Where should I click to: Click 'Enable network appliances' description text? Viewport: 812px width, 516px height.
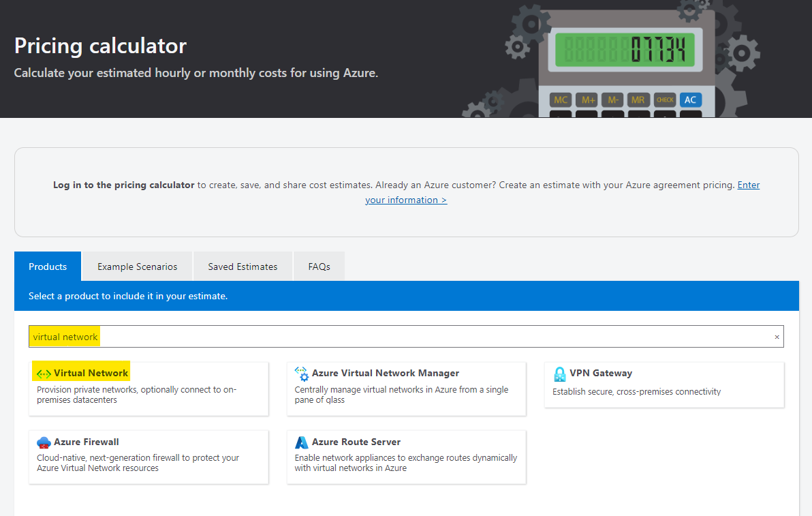click(406, 463)
